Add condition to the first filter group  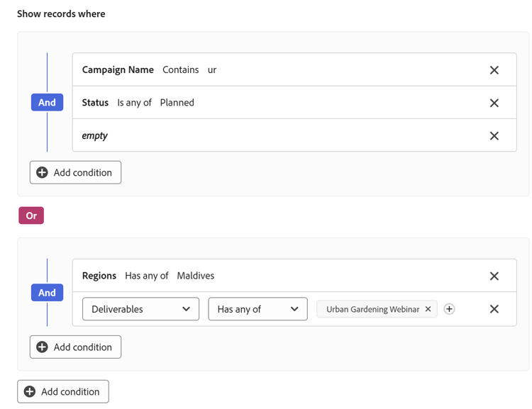[75, 172]
